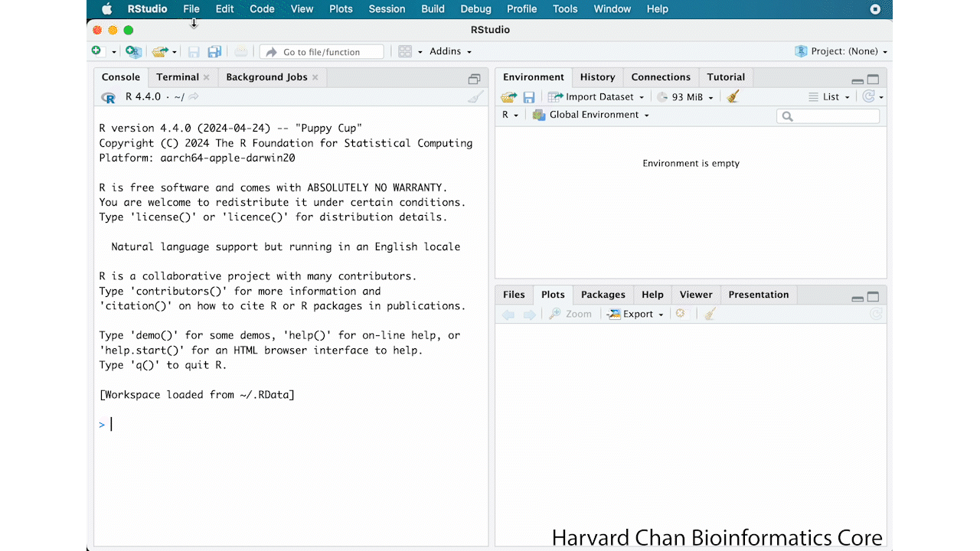Switch to the History tab
The height and width of the screenshot is (551, 980).
[x=597, y=77]
